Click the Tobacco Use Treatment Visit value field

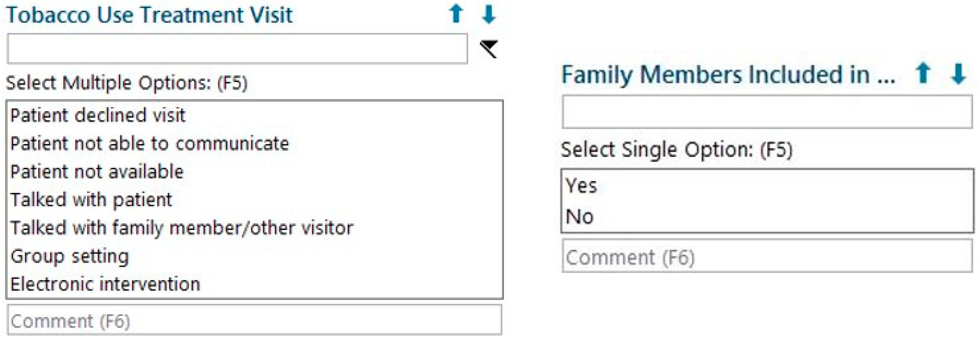pos(237,49)
